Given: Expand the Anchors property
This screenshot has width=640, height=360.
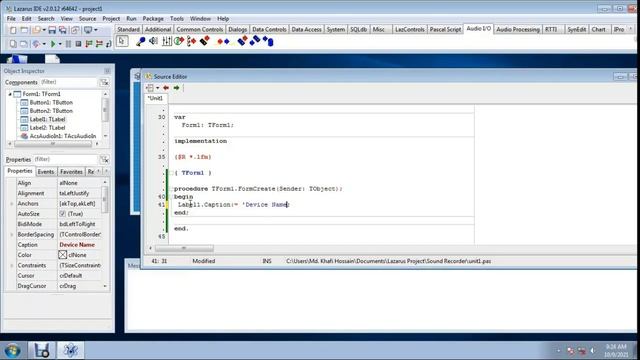Looking at the screenshot, I should [11, 204].
